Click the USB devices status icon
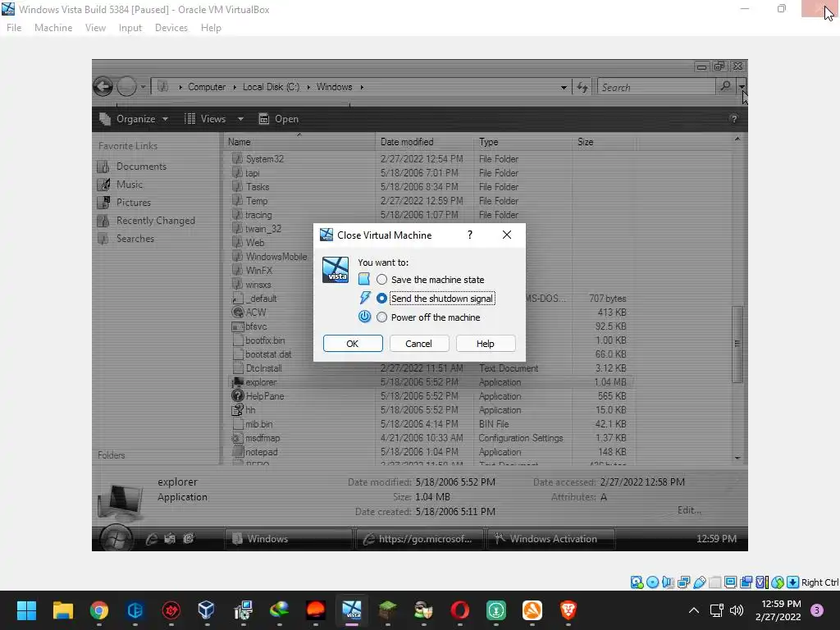 (699, 582)
